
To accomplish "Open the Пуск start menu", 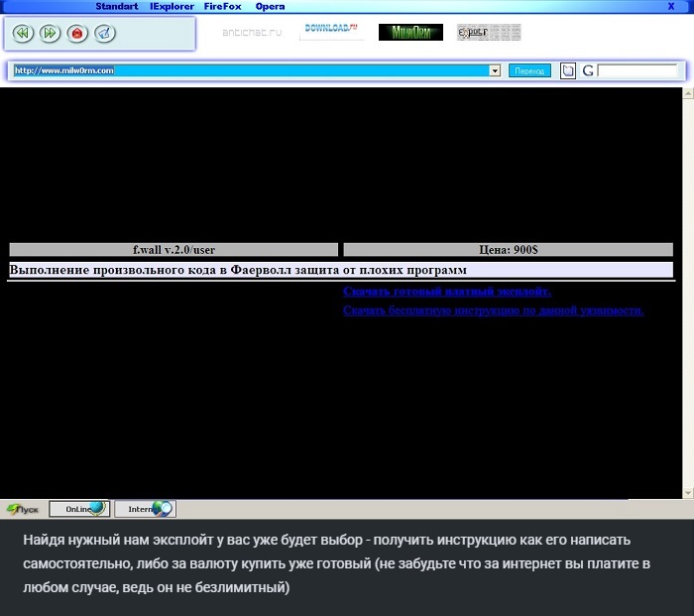I will (x=23, y=509).
